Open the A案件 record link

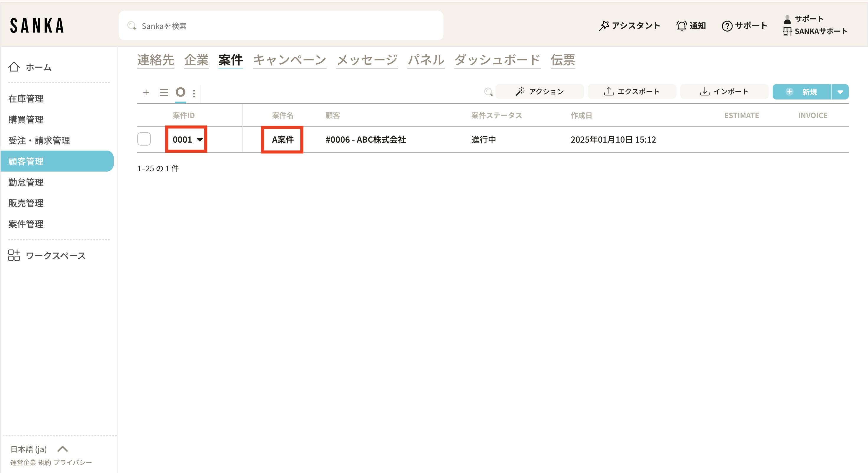point(282,139)
